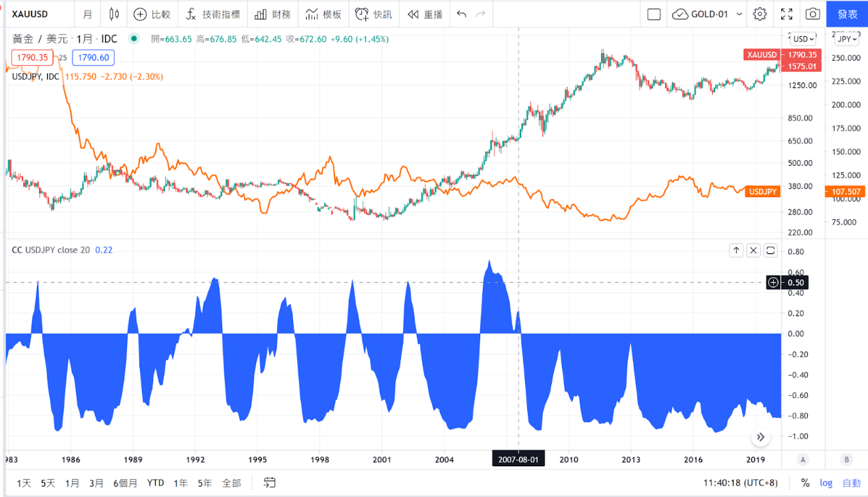Select the YTD time range
This screenshot has height=497, width=868.
pyautogui.click(x=156, y=483)
